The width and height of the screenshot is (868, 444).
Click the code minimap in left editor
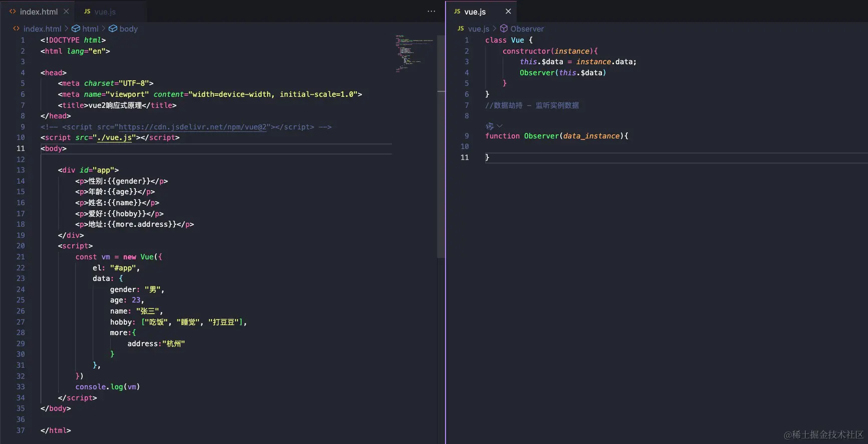click(414, 54)
